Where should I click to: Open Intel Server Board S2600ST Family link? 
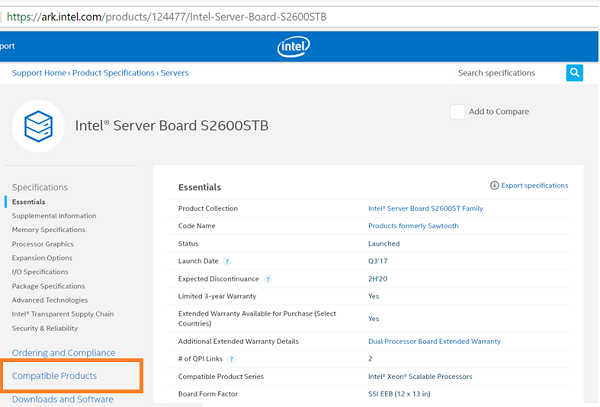[x=425, y=208]
